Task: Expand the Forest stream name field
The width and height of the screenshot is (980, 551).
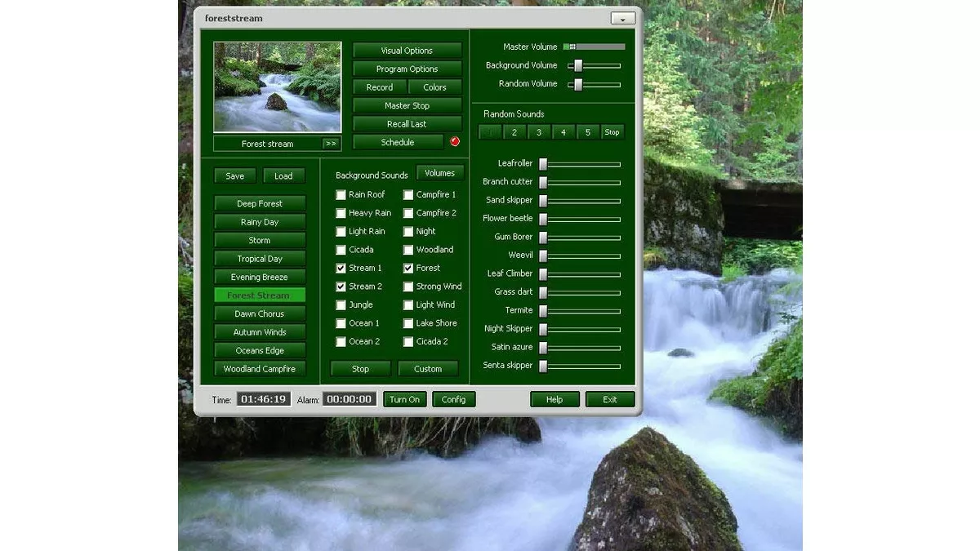Action: (332, 144)
